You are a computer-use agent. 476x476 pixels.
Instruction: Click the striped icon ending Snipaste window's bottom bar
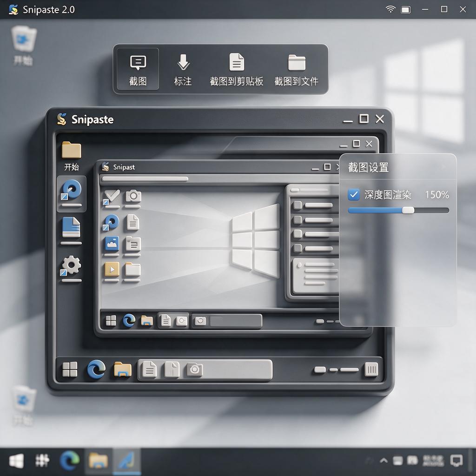(x=371, y=370)
